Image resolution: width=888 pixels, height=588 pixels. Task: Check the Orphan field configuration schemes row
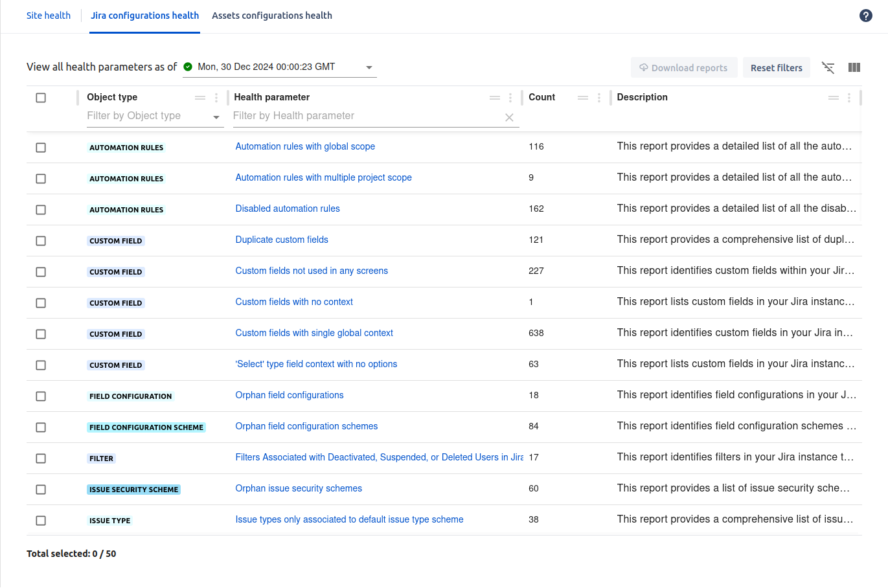(41, 427)
